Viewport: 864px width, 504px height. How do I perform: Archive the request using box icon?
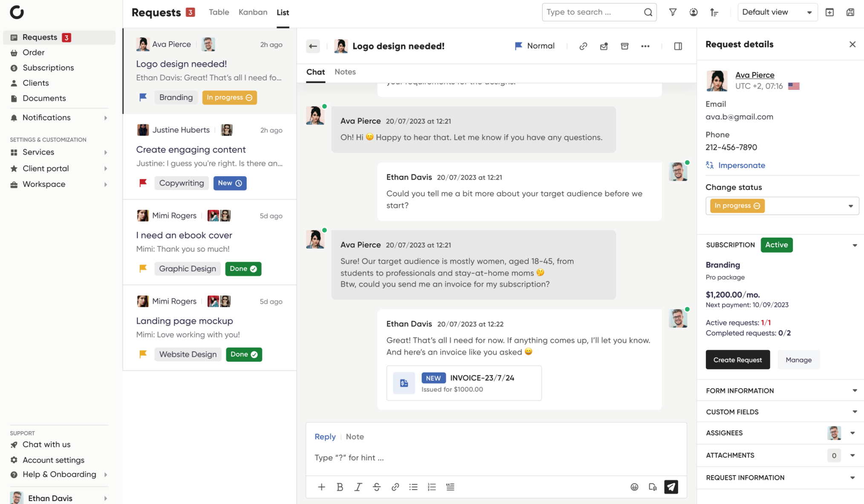tap(625, 46)
